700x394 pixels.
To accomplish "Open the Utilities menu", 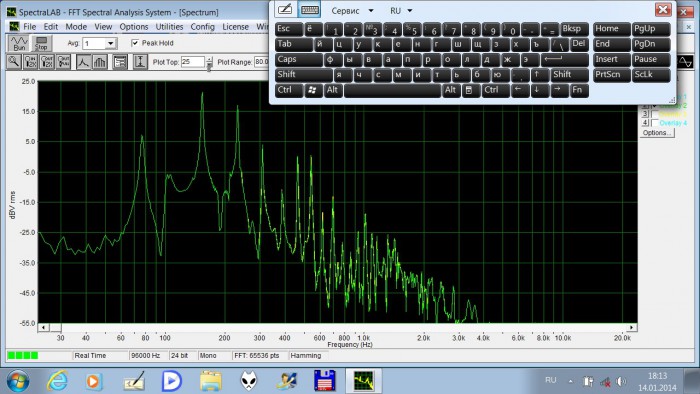I will coord(169,27).
